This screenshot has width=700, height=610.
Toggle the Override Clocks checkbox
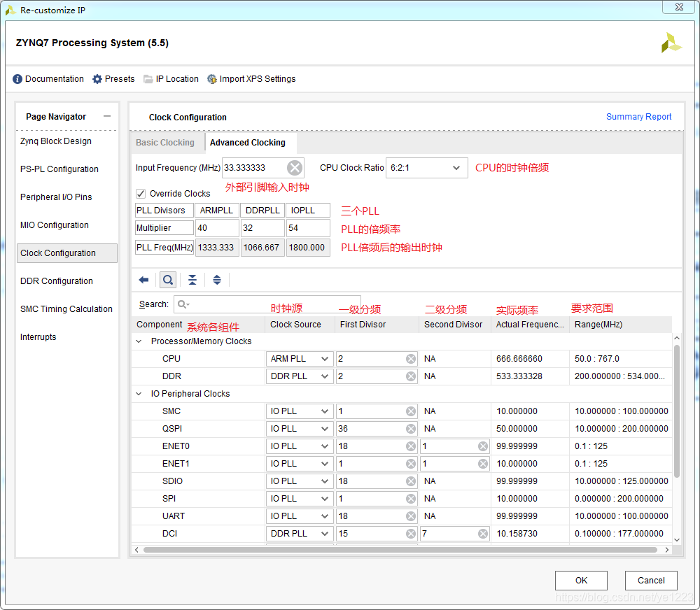[141, 194]
